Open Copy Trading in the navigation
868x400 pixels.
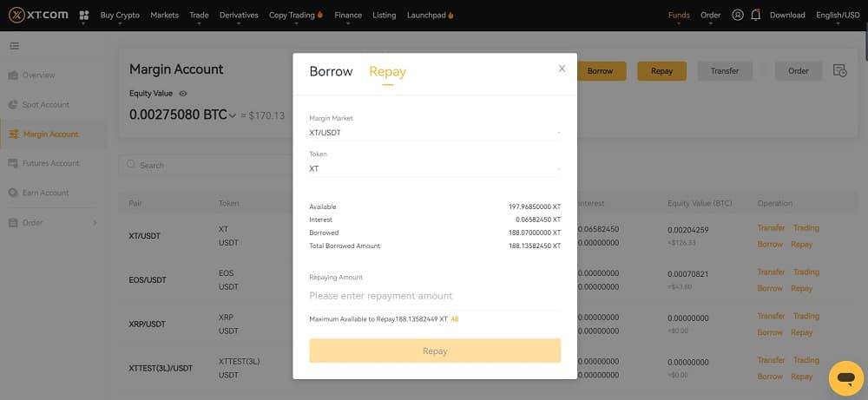pyautogui.click(x=296, y=15)
